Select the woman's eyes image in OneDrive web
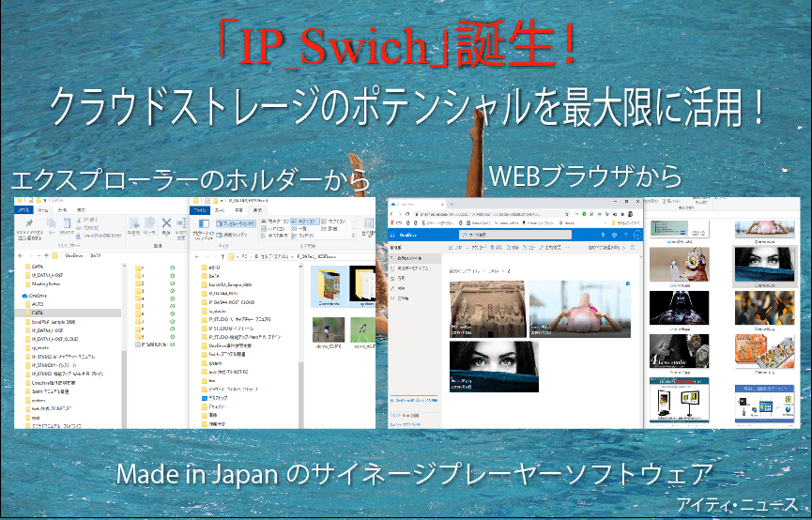The image size is (812, 520). (x=494, y=366)
